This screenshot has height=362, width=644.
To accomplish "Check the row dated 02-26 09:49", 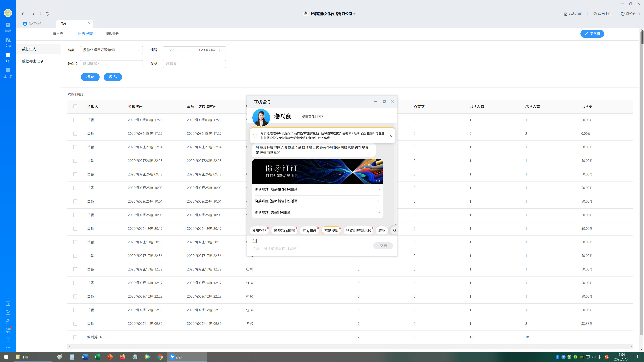I will (x=75, y=174).
